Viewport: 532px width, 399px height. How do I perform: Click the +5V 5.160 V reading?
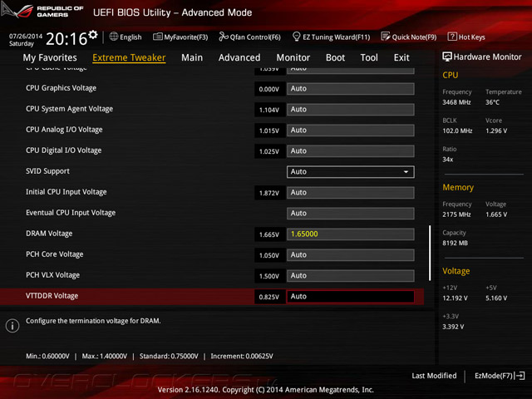click(496, 298)
